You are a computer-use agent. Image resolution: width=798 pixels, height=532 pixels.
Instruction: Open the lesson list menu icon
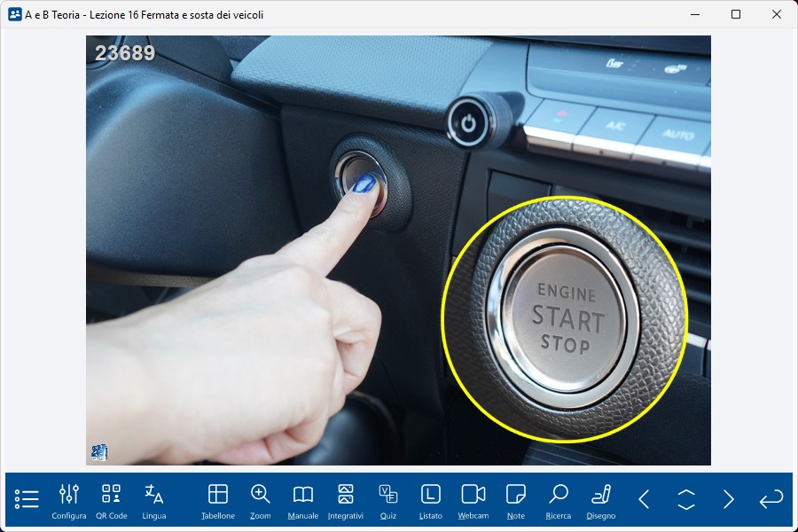[x=27, y=499]
